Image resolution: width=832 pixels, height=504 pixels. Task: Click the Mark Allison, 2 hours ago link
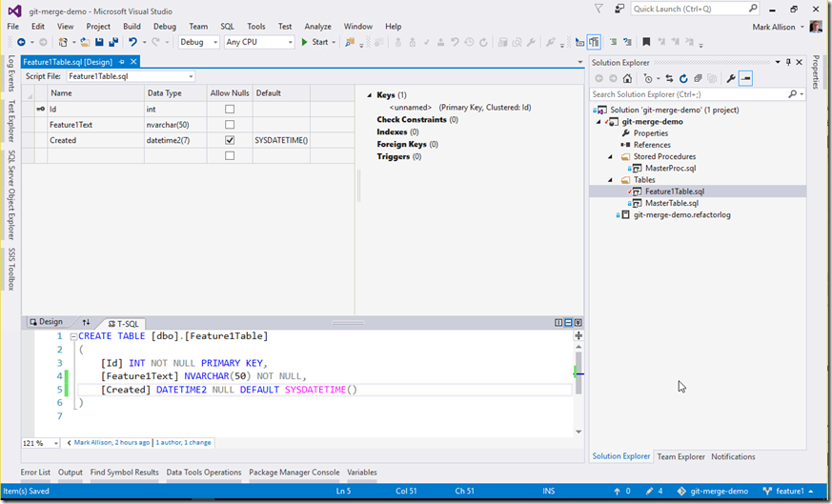[x=112, y=442]
